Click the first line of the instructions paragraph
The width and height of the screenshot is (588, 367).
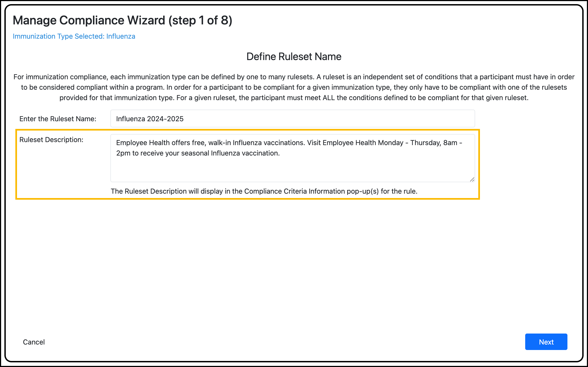294,77
